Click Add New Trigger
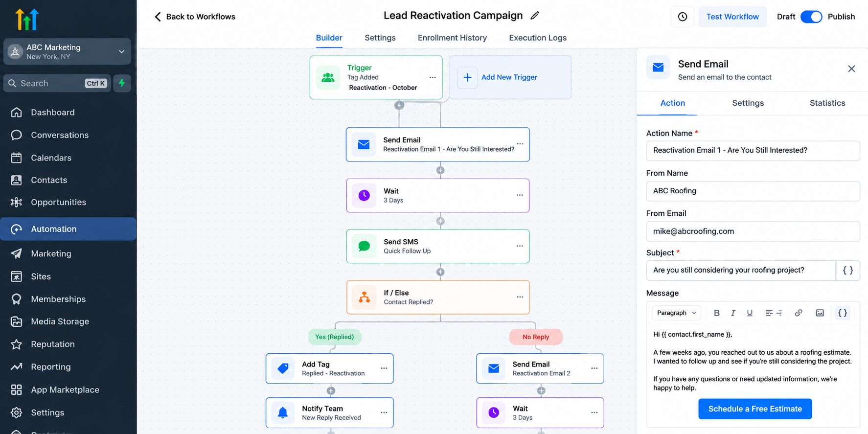The width and height of the screenshot is (868, 434). 510,77
